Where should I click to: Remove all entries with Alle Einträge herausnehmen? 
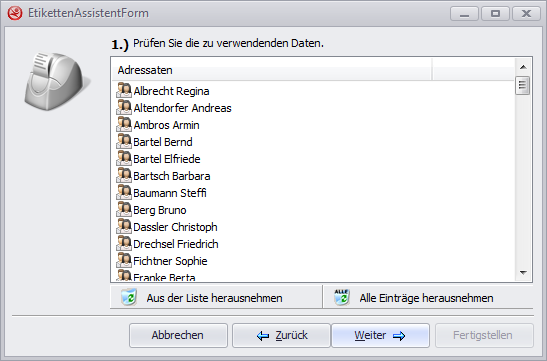[x=428, y=298]
